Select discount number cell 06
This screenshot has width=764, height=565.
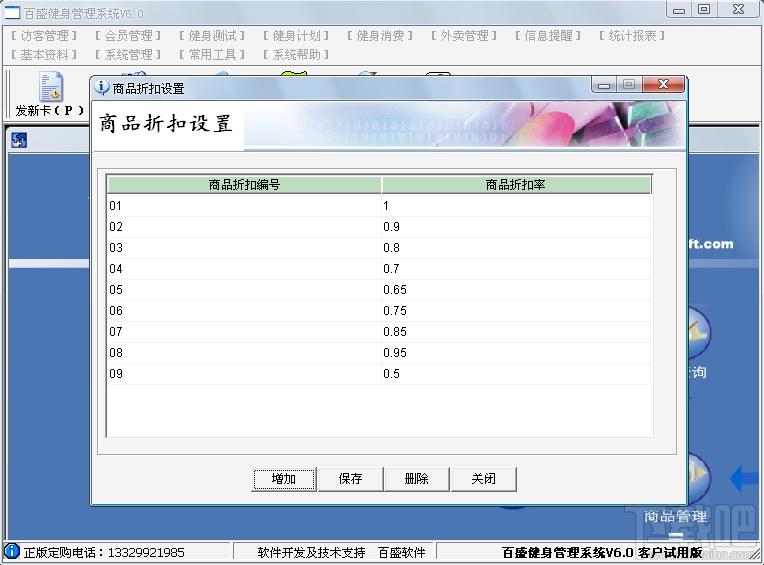point(244,311)
